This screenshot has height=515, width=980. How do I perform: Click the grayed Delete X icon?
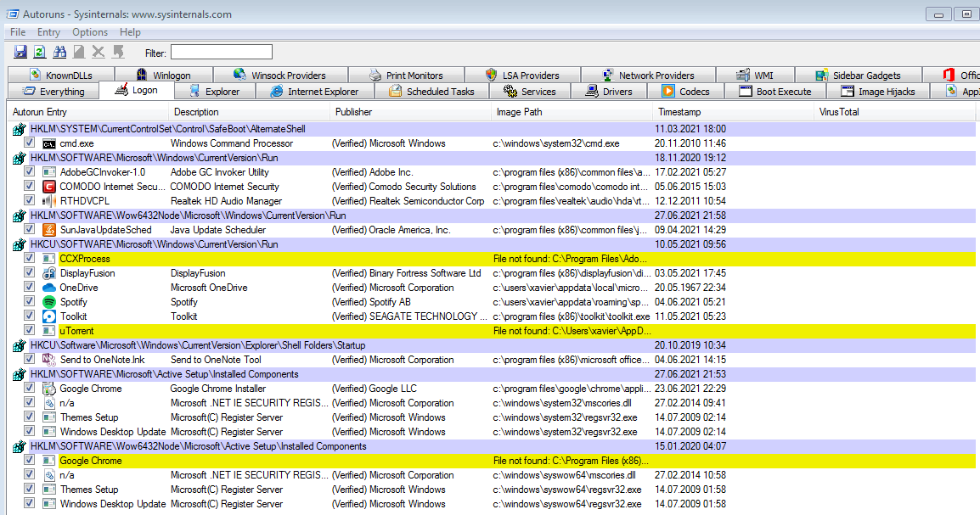click(x=99, y=52)
